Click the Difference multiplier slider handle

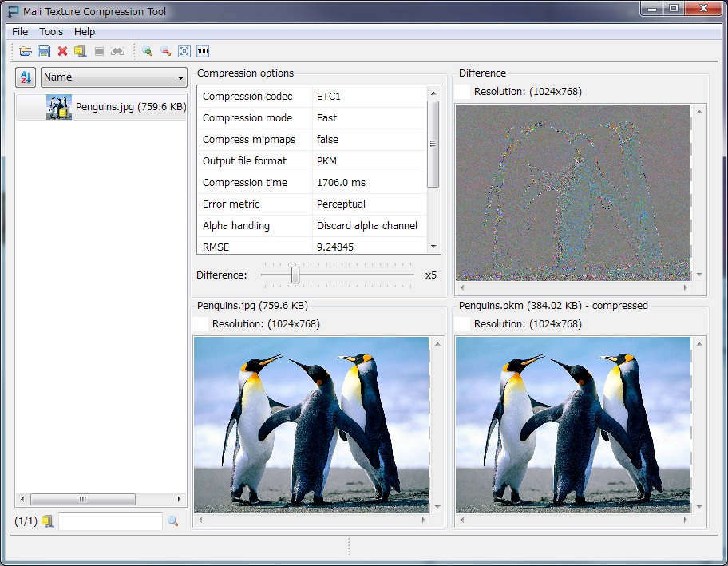(x=295, y=275)
